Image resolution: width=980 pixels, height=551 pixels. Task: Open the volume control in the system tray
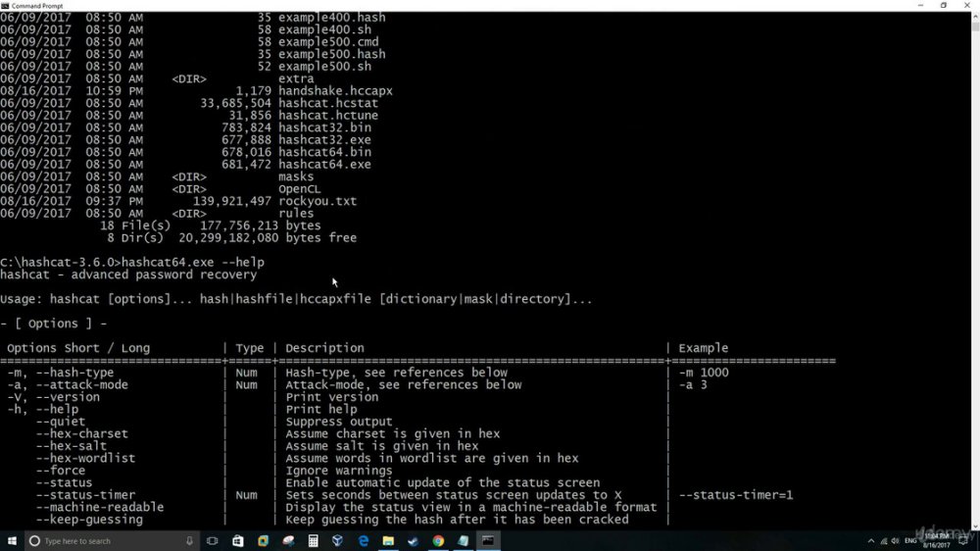click(x=895, y=541)
